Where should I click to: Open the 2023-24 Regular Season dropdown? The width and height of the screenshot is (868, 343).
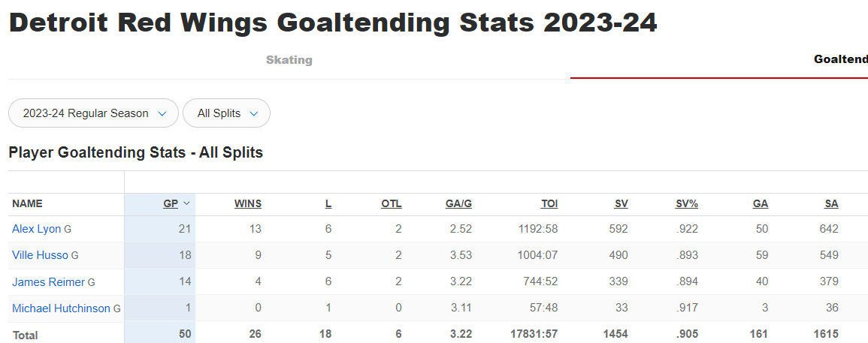click(x=93, y=113)
